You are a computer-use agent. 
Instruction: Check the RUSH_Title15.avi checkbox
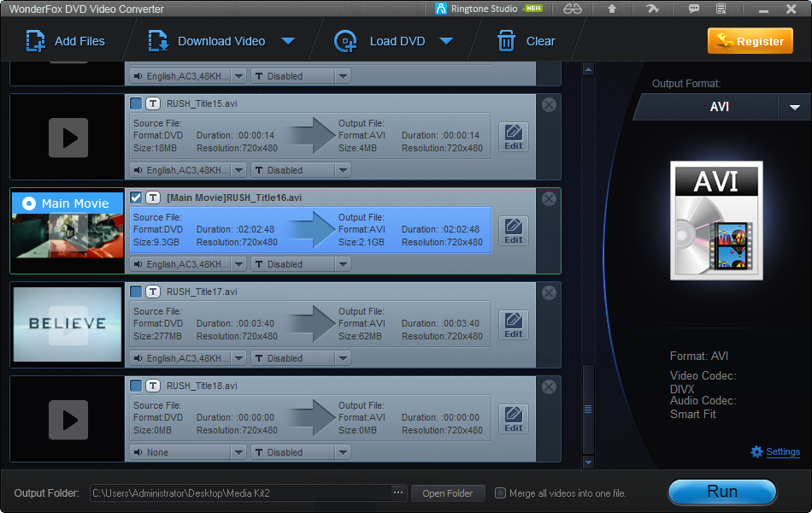tap(136, 103)
